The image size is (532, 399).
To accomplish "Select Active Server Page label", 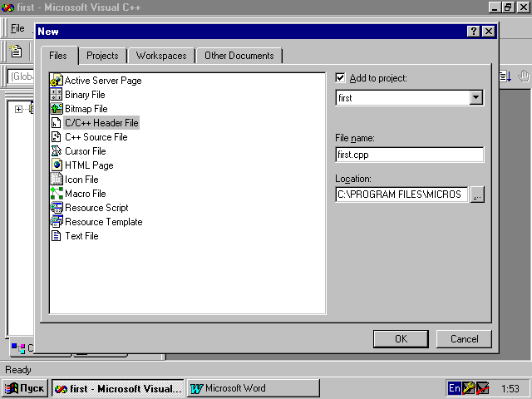I will (103, 81).
